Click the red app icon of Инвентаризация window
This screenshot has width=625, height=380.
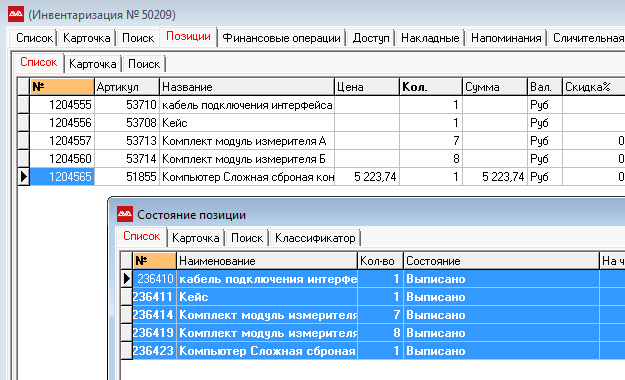(x=16, y=14)
